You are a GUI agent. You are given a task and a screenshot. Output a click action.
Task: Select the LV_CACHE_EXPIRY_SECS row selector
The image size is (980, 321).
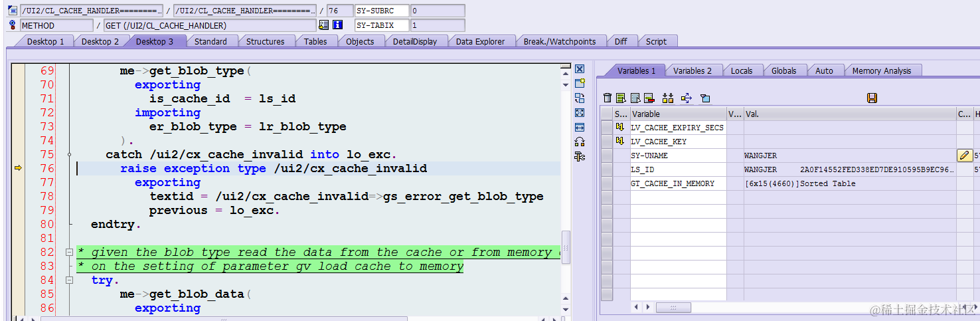pos(607,127)
